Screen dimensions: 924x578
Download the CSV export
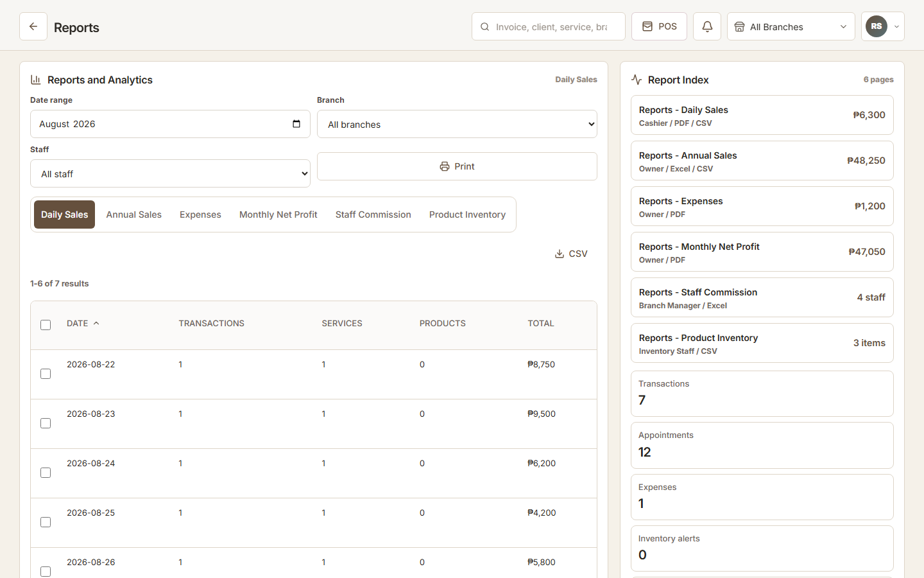coord(571,254)
